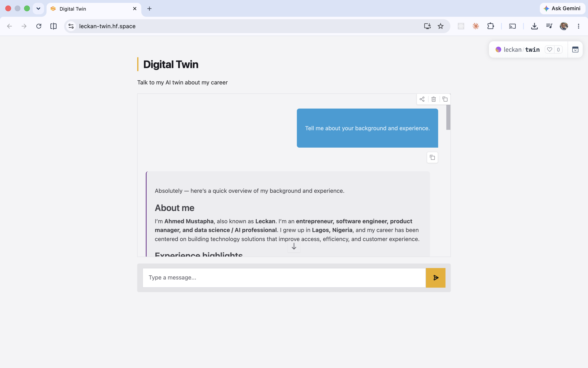Copy the user message
This screenshot has height=368, width=588.
point(432,157)
